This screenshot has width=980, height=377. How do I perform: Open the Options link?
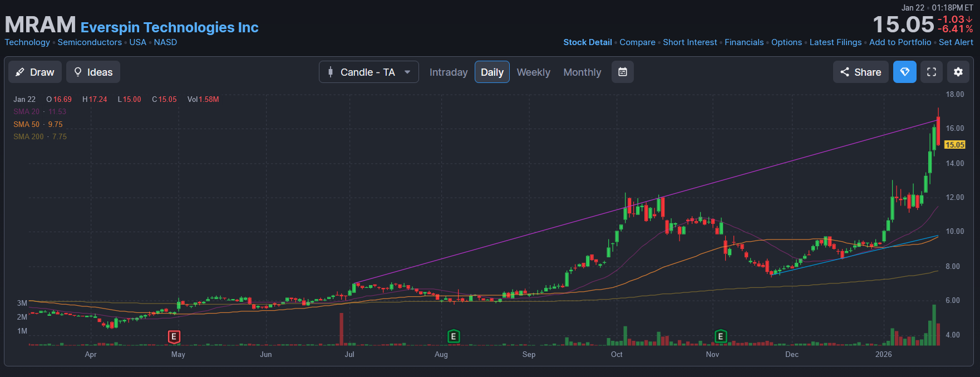coord(786,42)
